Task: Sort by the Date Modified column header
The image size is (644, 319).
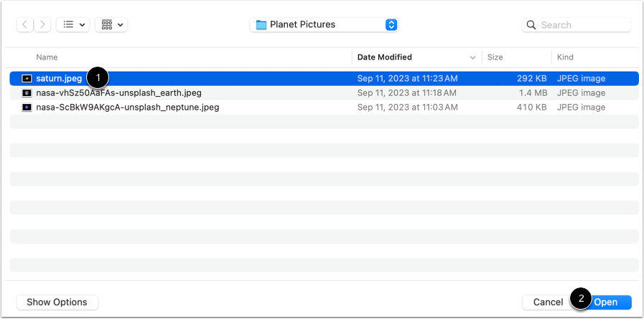Action: 384,57
